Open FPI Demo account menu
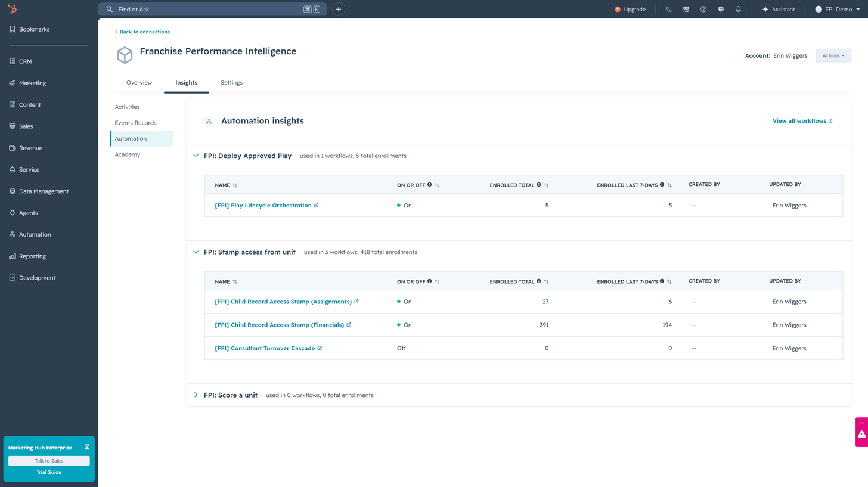 pos(838,10)
